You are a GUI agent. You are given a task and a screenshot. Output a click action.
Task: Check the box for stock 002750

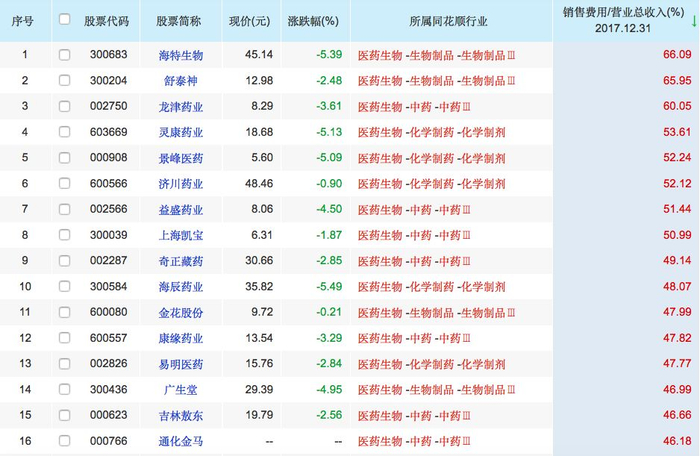click(65, 106)
